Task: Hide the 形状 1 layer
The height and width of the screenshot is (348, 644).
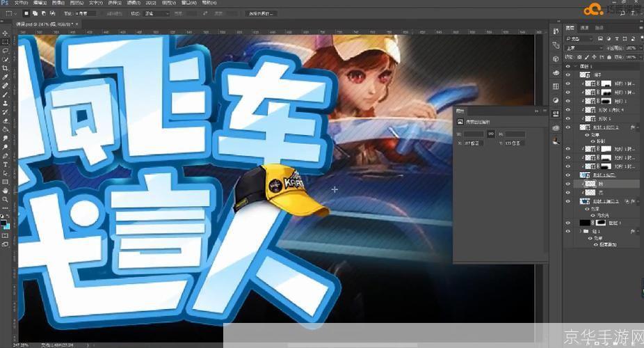Action: [568, 118]
